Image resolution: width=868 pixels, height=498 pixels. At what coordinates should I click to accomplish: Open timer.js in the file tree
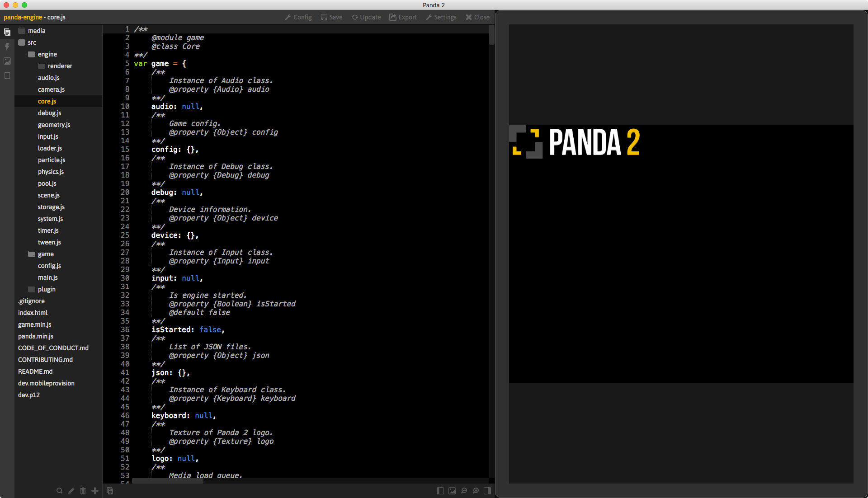(x=48, y=230)
